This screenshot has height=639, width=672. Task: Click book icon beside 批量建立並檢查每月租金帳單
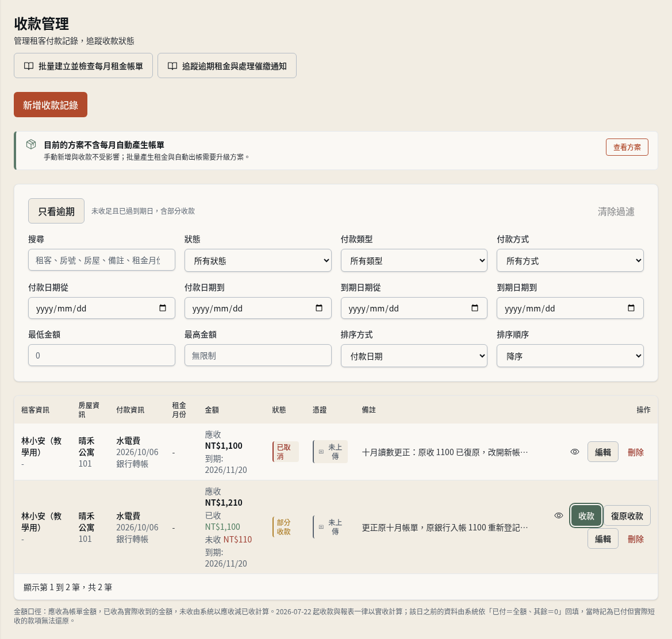pos(29,66)
